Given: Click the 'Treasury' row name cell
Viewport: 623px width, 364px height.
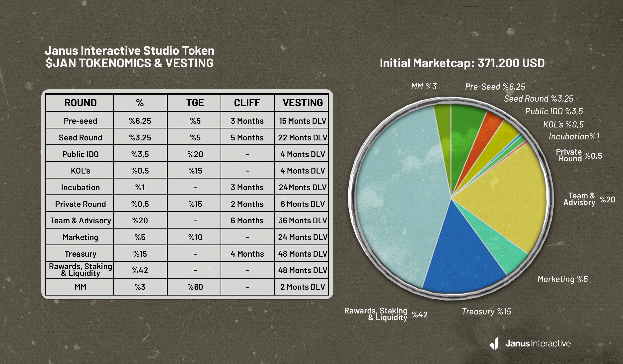Looking at the screenshot, I should click(x=79, y=253).
